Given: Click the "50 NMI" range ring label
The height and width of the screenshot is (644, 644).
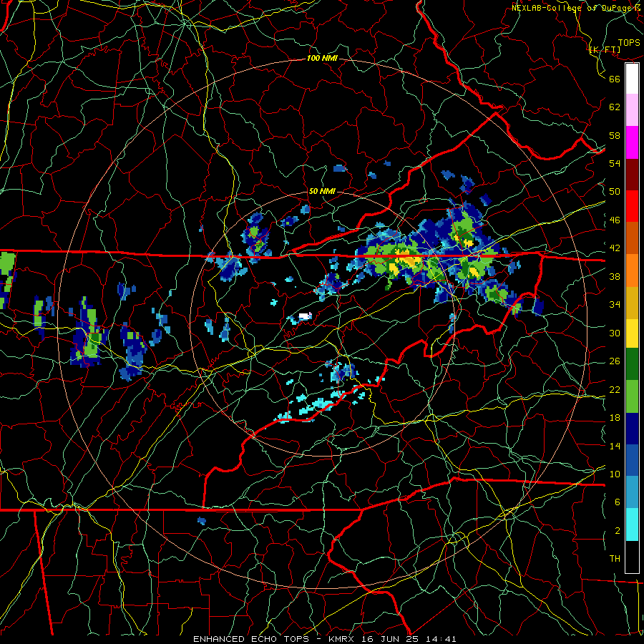Looking at the screenshot, I should tap(322, 191).
